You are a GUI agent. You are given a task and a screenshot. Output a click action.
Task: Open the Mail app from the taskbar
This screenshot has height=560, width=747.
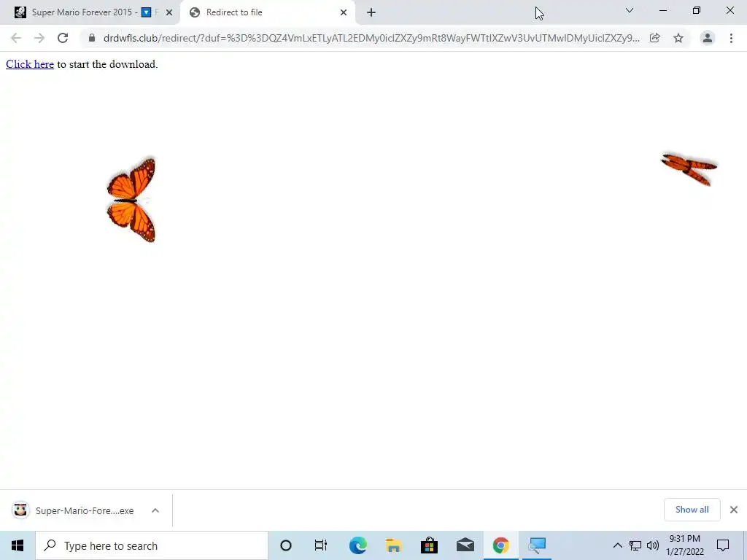tap(465, 545)
